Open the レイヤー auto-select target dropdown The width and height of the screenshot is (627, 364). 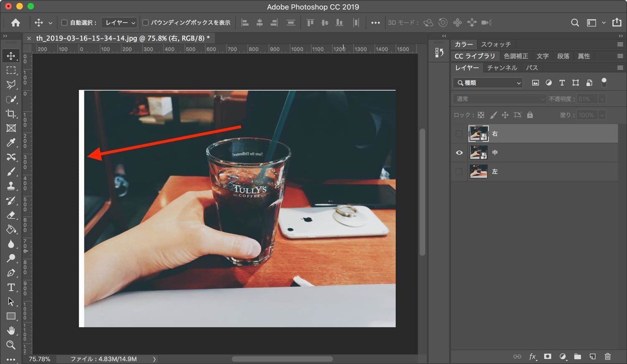[x=120, y=23]
